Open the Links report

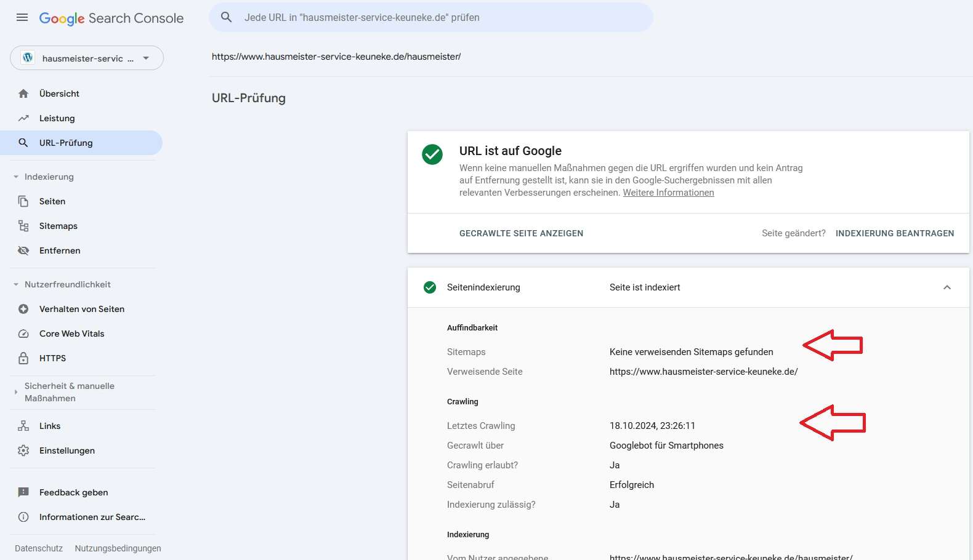(x=81, y=426)
